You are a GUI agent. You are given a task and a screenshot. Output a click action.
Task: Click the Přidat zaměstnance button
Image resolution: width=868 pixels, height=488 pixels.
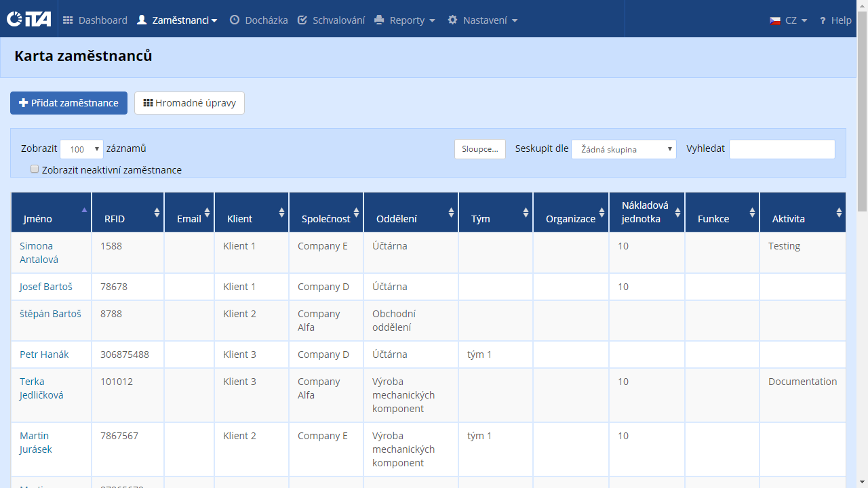click(68, 103)
